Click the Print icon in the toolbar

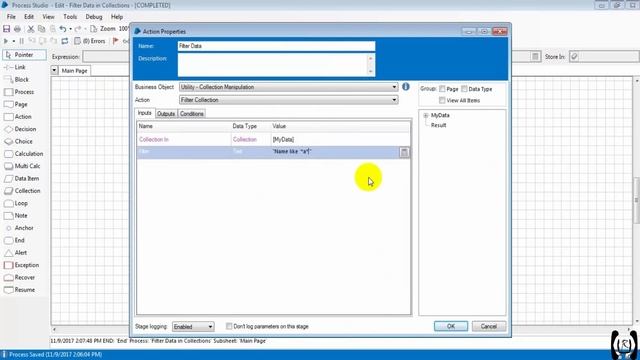tap(17, 29)
